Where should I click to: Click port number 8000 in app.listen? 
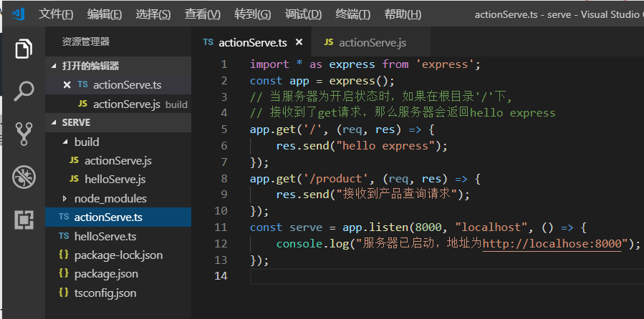tap(428, 227)
